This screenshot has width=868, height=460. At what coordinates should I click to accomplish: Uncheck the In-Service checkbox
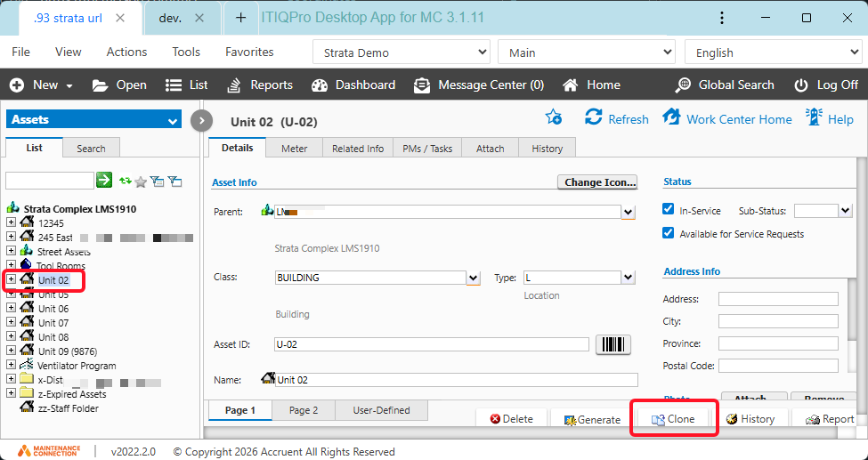pos(669,209)
